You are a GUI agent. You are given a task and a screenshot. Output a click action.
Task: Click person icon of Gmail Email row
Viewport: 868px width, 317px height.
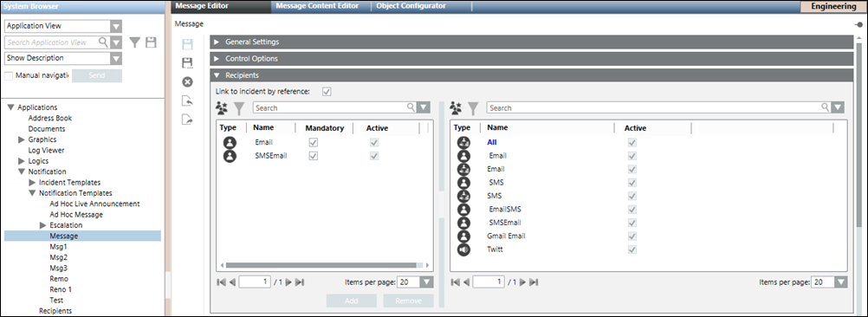(x=463, y=236)
